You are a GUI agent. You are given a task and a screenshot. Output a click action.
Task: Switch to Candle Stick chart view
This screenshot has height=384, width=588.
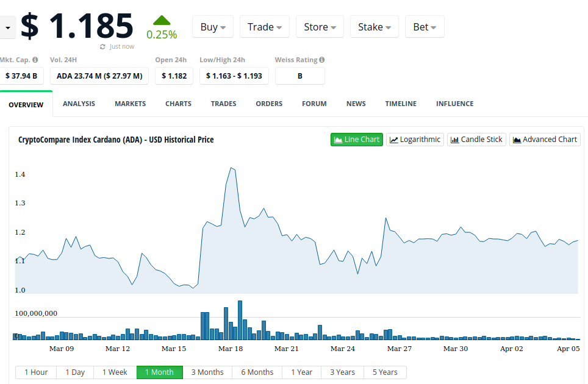[476, 140]
